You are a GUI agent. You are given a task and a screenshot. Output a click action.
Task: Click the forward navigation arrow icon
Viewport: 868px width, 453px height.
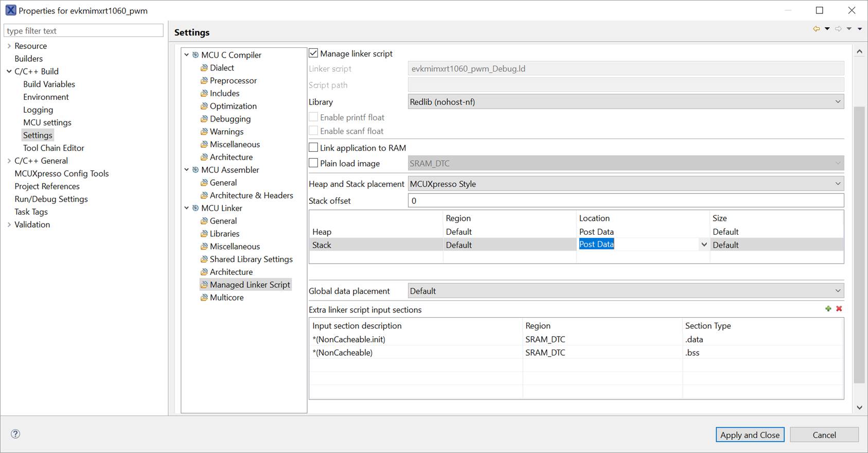point(838,29)
